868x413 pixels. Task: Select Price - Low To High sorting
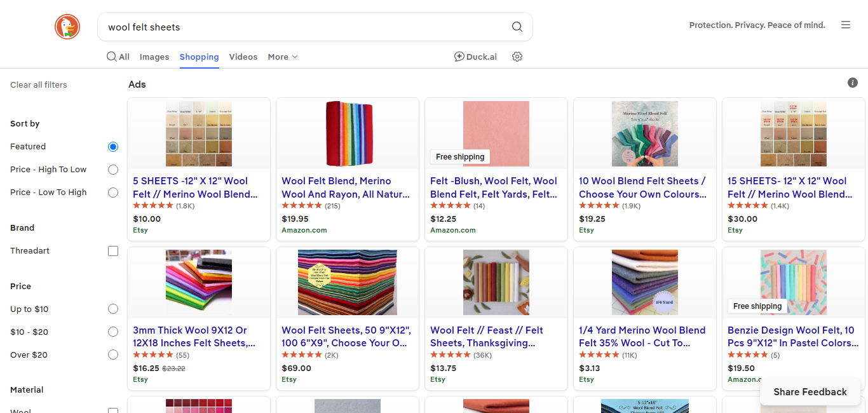(113, 193)
